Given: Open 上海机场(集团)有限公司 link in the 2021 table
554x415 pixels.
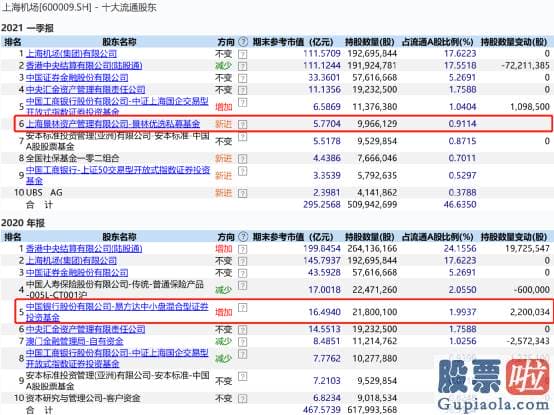Looking at the screenshot, I should tap(71, 54).
